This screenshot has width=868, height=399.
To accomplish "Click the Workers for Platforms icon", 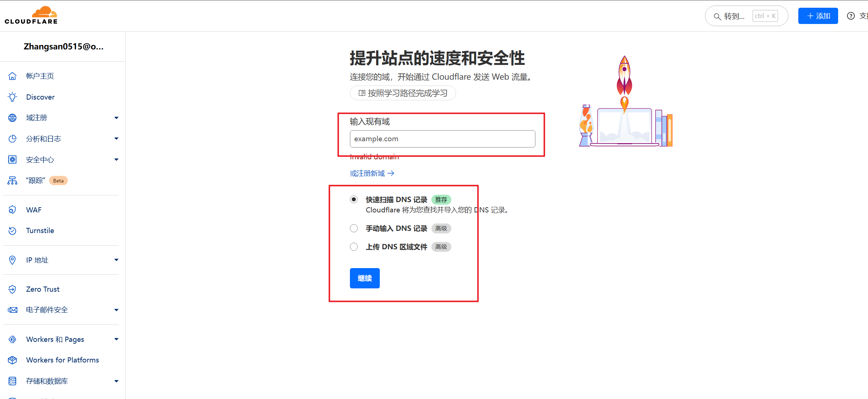I will (x=13, y=360).
